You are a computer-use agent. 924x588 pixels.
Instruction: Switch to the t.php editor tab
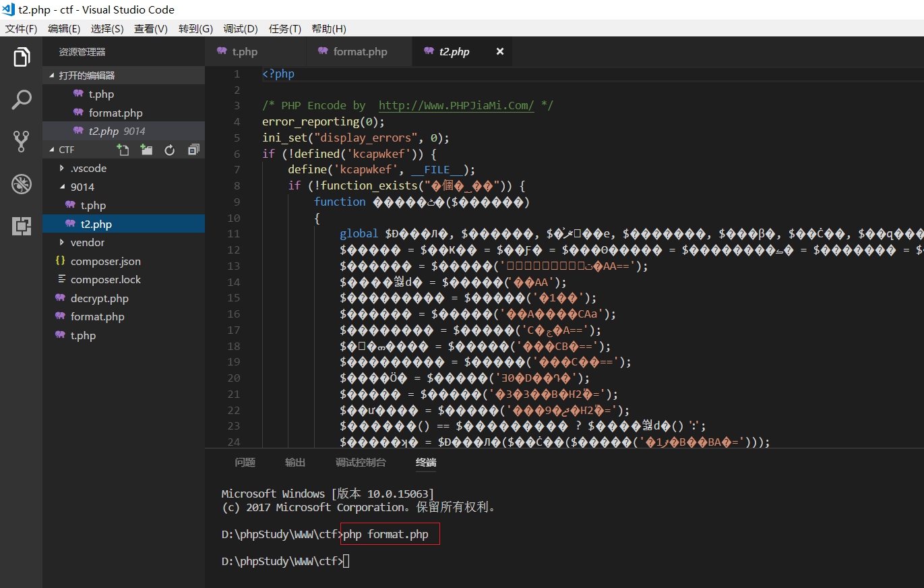click(x=255, y=51)
